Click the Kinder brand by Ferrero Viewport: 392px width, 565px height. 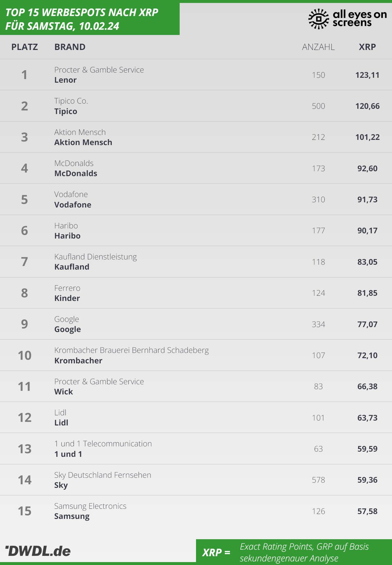[x=67, y=298]
